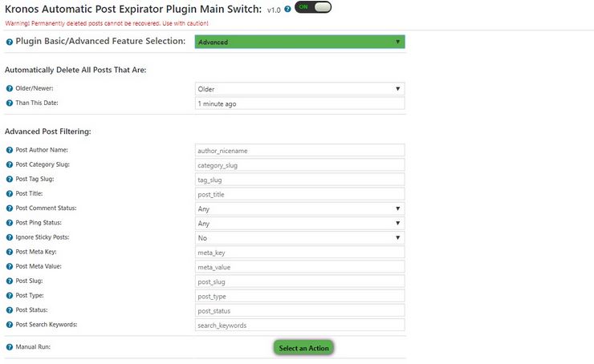This screenshot has height=364, width=594.
Task: Open the Older/Newer dropdown
Action: coord(299,89)
